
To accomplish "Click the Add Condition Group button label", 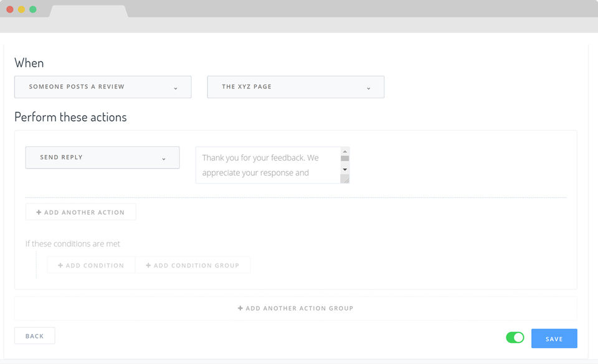I will (x=196, y=266).
